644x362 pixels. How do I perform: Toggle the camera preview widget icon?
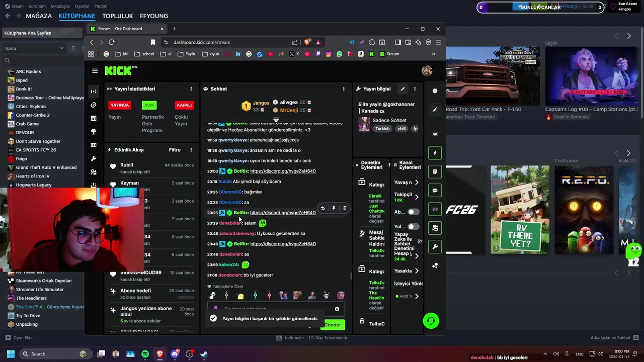point(435,228)
